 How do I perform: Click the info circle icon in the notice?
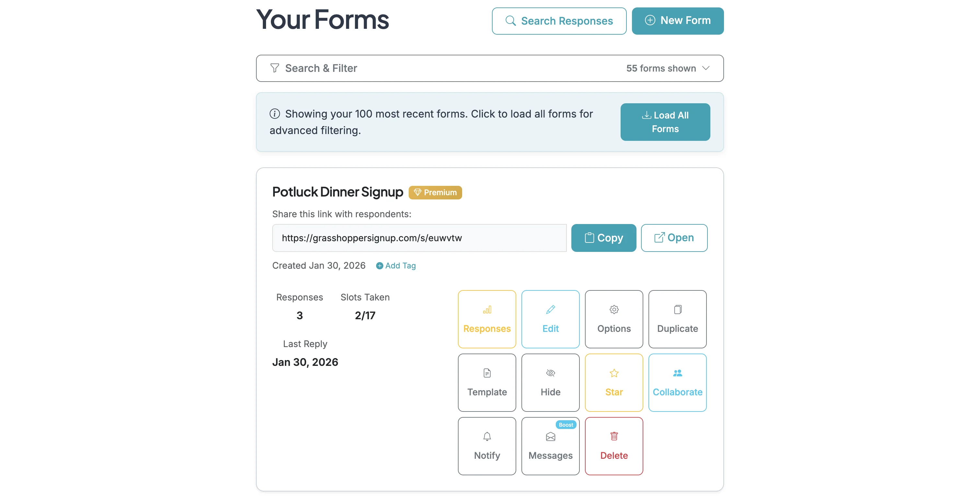(275, 113)
